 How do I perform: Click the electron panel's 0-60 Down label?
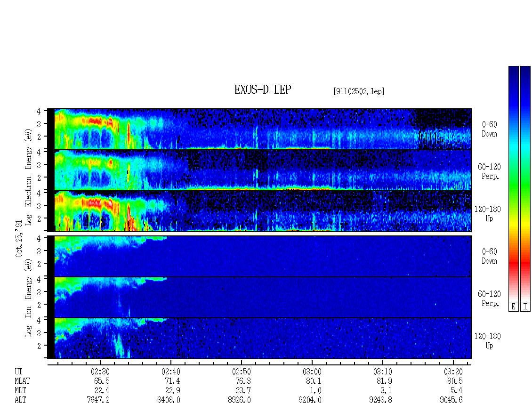coord(490,129)
